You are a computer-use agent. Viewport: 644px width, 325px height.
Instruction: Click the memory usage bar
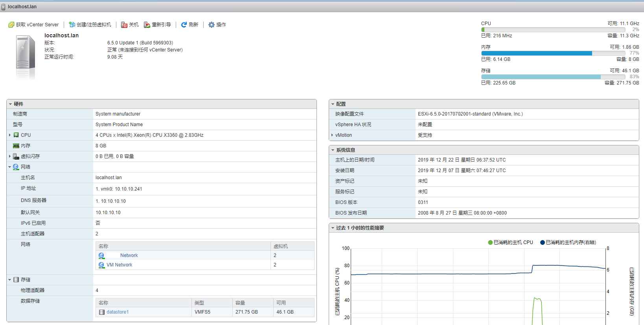[x=553, y=53]
